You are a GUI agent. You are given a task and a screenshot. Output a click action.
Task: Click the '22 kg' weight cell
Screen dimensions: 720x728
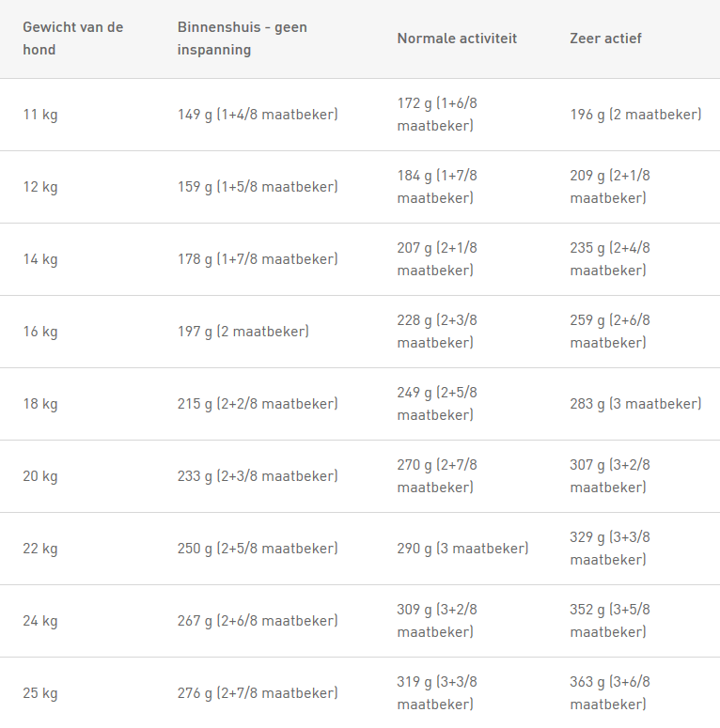click(40, 549)
